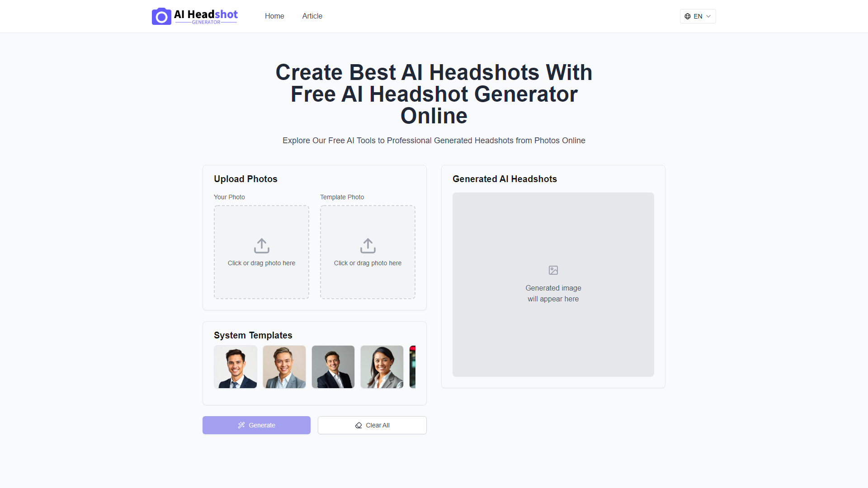Image resolution: width=868 pixels, height=488 pixels.
Task: Click the generated image placeholder icon
Action: click(552, 270)
